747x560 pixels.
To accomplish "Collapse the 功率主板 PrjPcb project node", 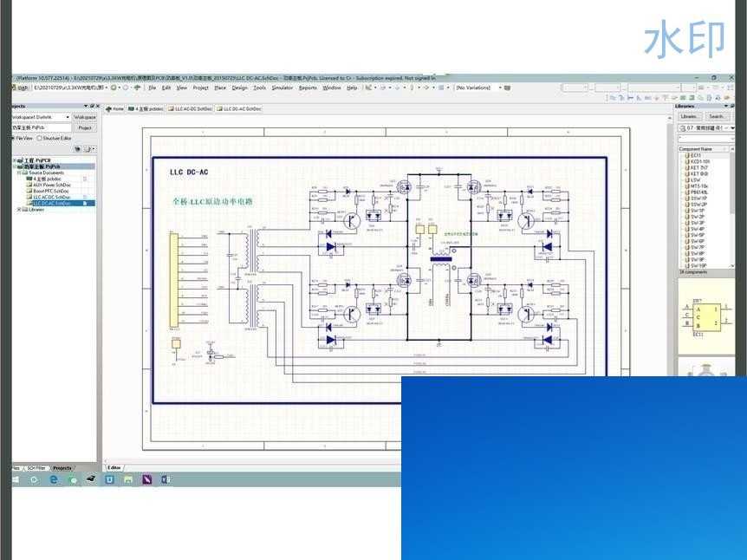I will coord(14,166).
